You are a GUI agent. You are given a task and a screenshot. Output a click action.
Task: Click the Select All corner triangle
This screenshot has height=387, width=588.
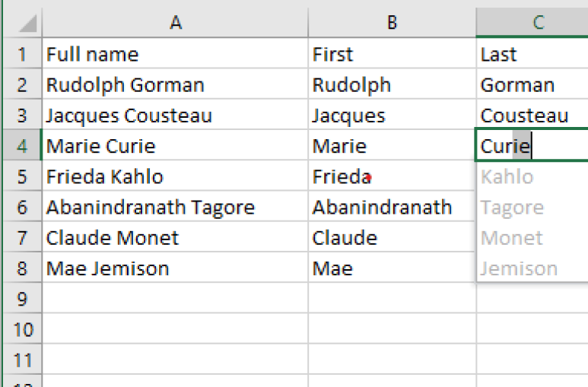[27, 23]
